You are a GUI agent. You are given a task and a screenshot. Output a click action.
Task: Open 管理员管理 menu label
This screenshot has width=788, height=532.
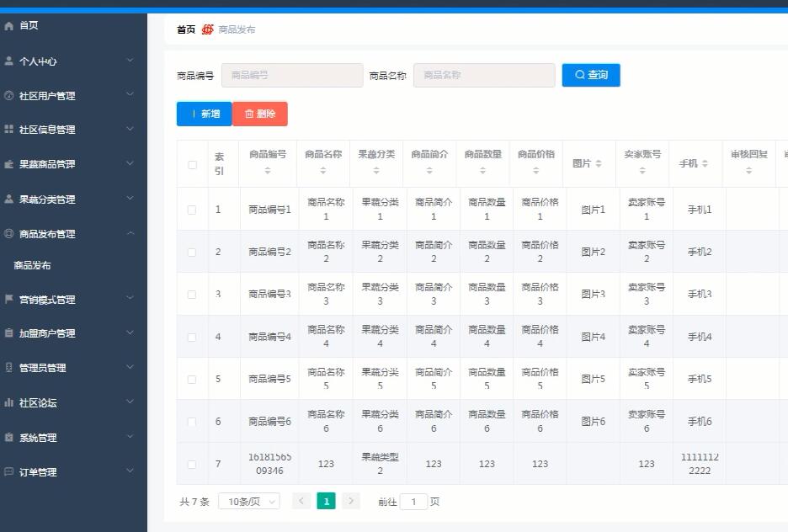coord(43,368)
